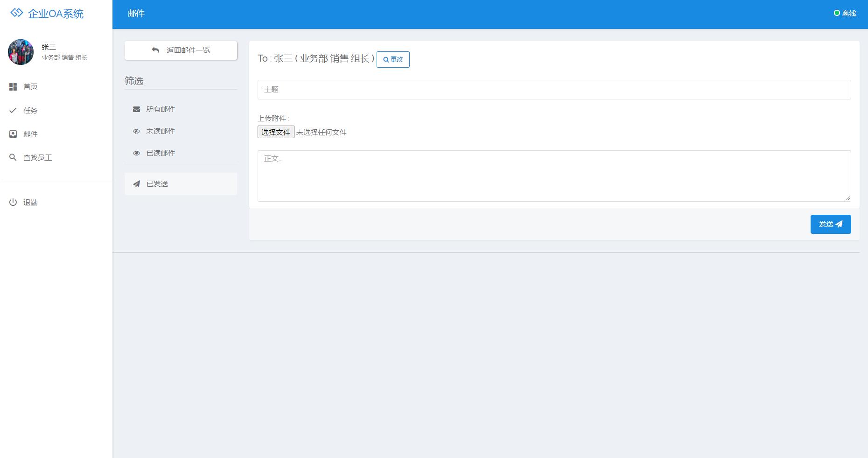Click the 邮件 inbox icon in sidebar
868x458 pixels.
click(x=13, y=134)
